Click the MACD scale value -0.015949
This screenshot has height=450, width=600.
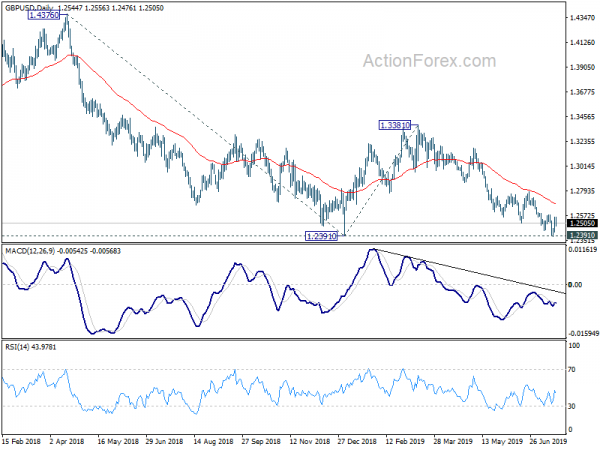click(583, 334)
